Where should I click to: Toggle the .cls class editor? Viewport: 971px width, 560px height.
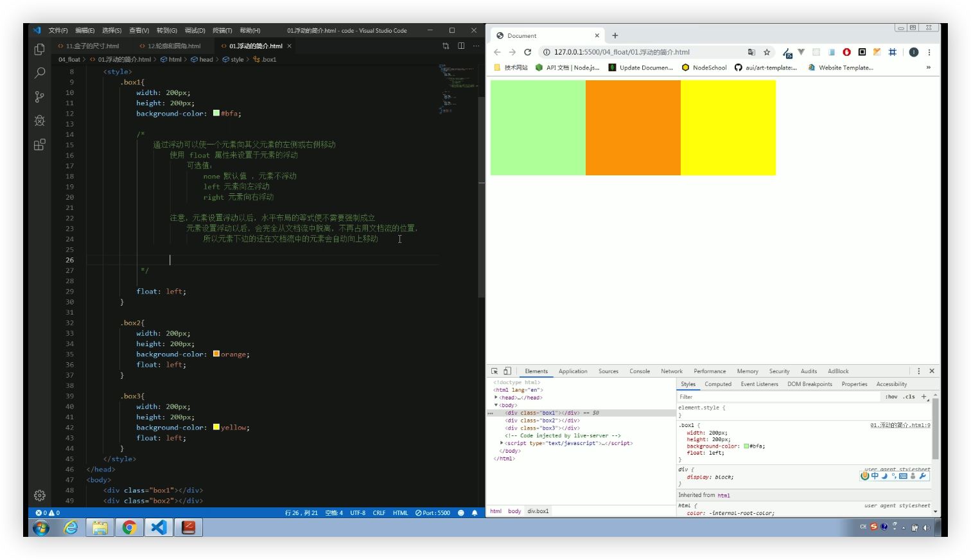(x=909, y=397)
